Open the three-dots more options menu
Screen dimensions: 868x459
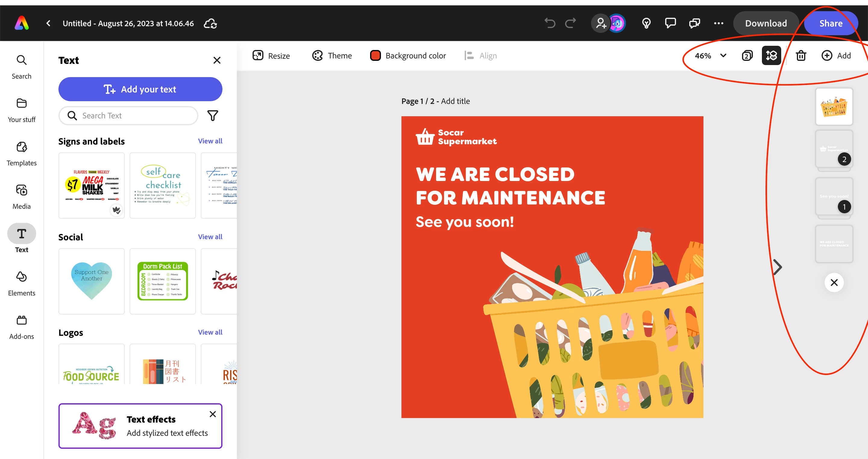[719, 23]
